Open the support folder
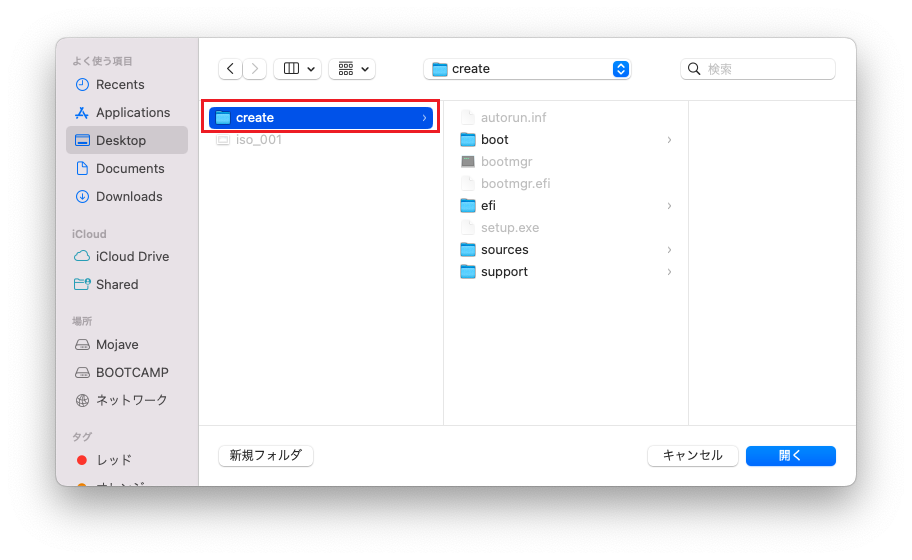 566,272
